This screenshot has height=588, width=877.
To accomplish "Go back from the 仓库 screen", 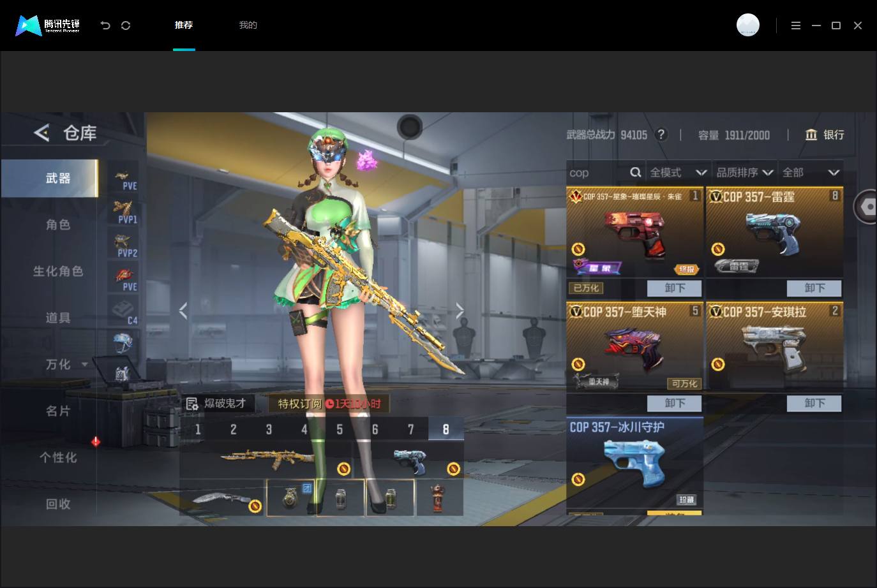I will point(41,133).
